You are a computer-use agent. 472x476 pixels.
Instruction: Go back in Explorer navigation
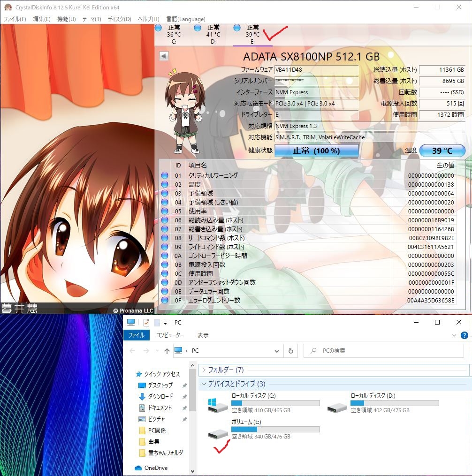(x=132, y=351)
